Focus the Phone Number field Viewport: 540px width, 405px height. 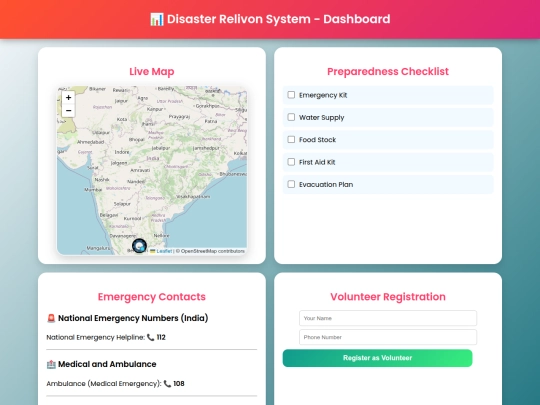coord(388,337)
